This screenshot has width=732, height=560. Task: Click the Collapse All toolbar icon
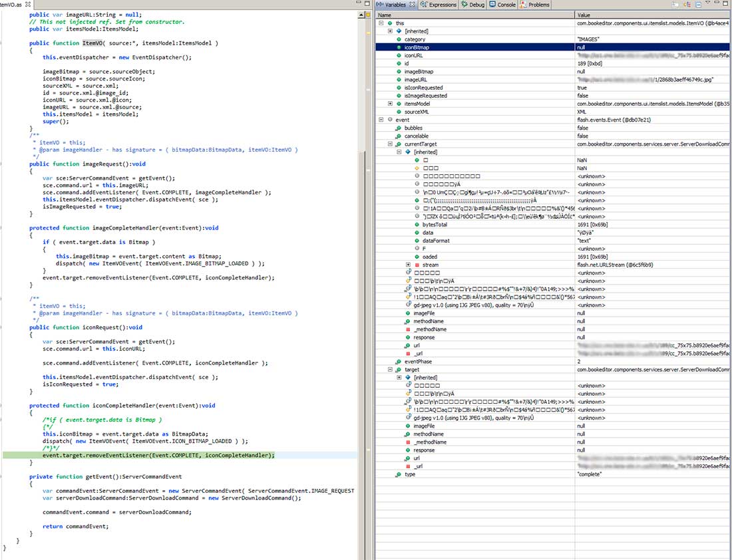click(x=698, y=5)
